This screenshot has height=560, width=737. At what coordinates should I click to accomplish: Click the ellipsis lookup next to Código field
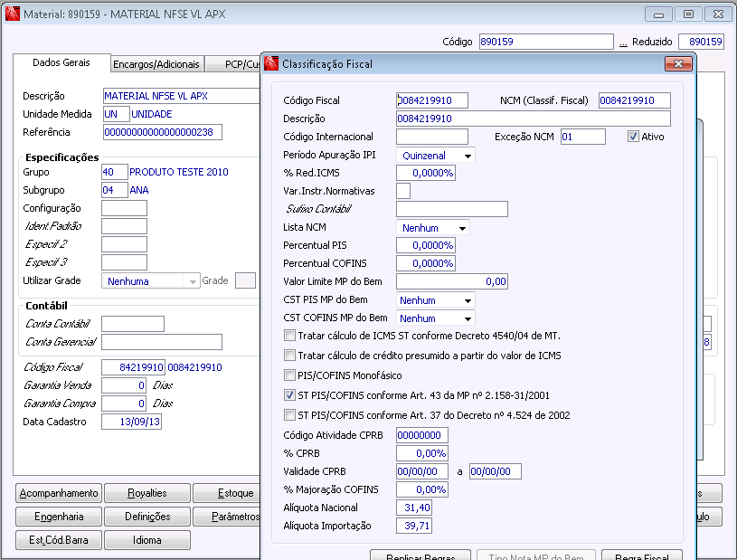pyautogui.click(x=623, y=43)
